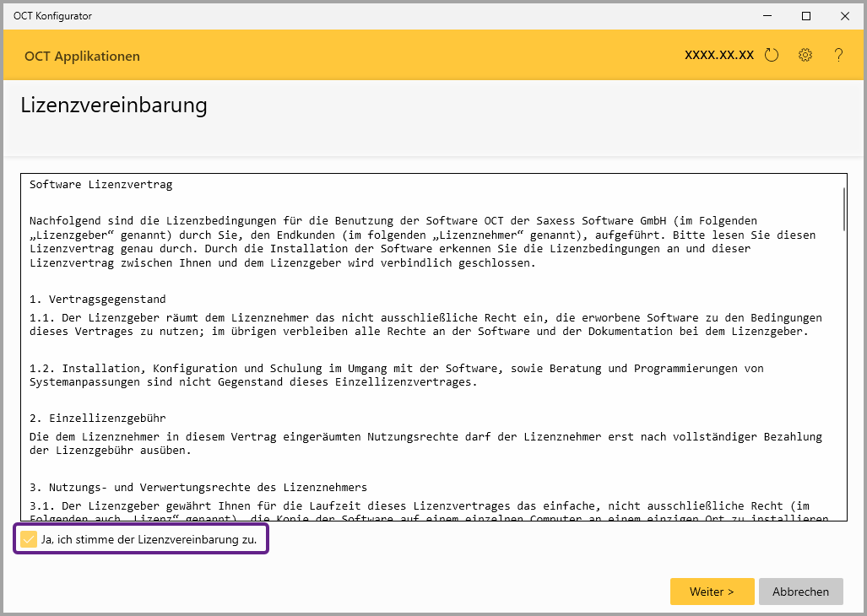This screenshot has width=867, height=616.
Task: Click the OCT Applikationen header title
Action: click(x=82, y=57)
